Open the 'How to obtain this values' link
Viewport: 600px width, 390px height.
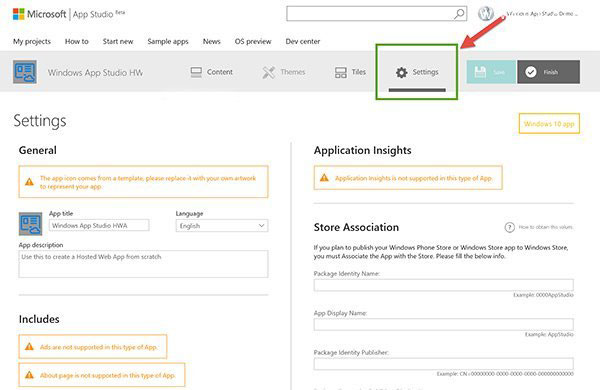coord(546,227)
